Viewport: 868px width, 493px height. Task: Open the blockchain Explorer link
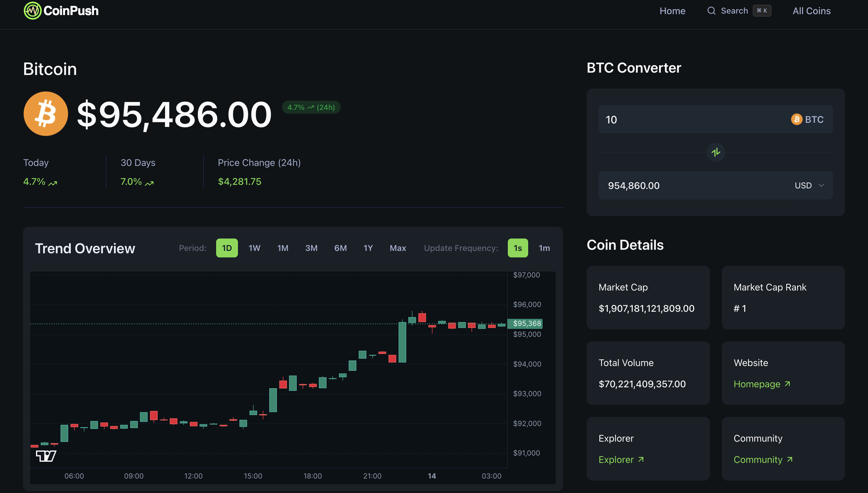616,459
